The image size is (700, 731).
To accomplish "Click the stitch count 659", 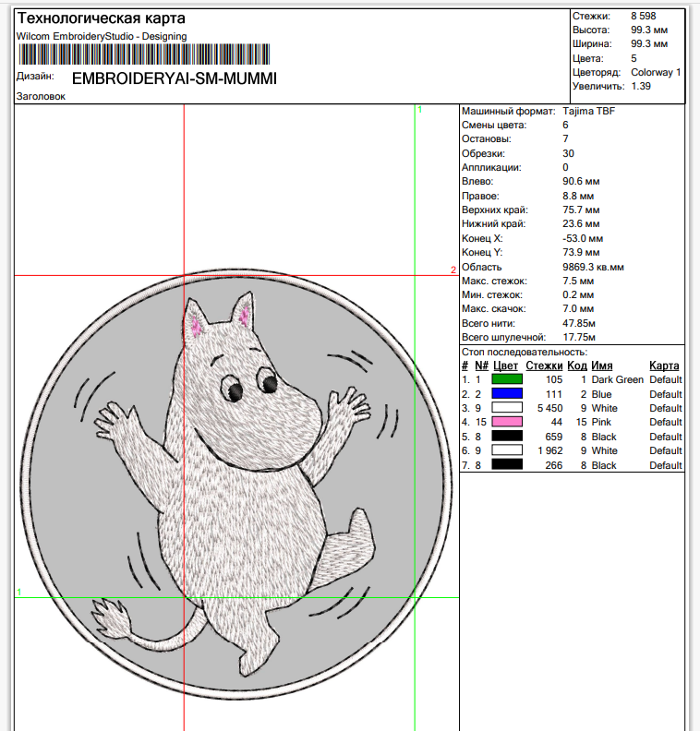I will (x=554, y=437).
